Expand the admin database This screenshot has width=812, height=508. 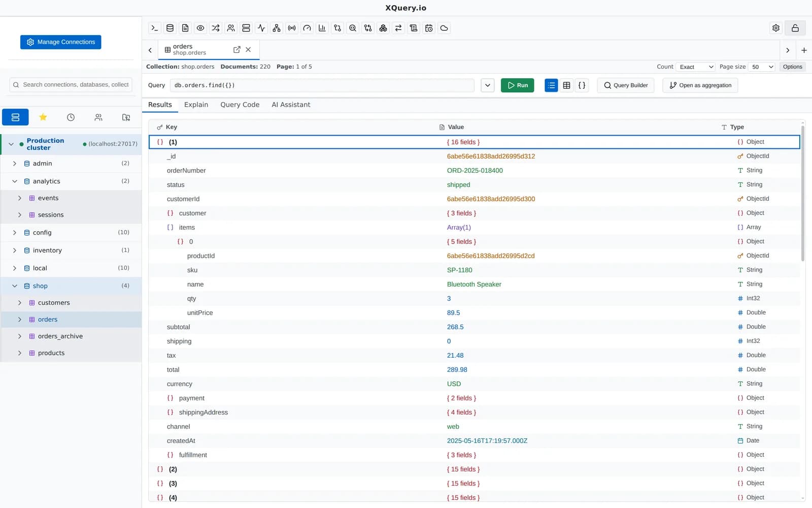15,164
